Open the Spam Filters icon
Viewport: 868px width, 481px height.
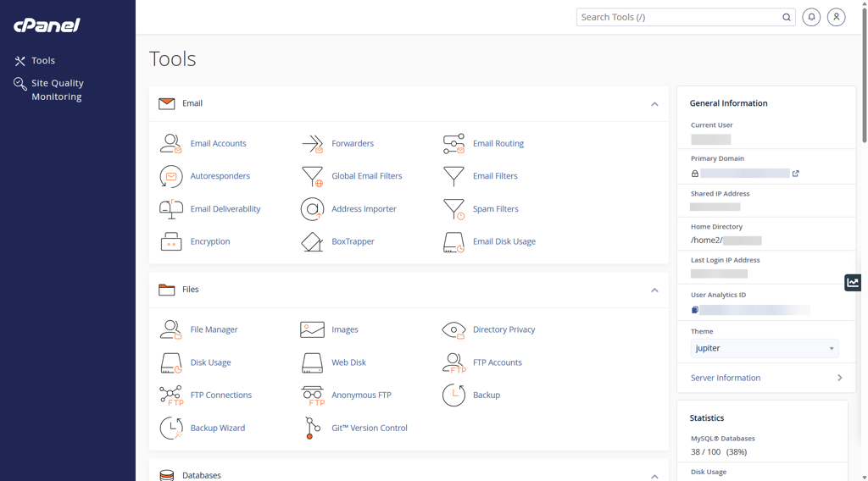pos(453,209)
